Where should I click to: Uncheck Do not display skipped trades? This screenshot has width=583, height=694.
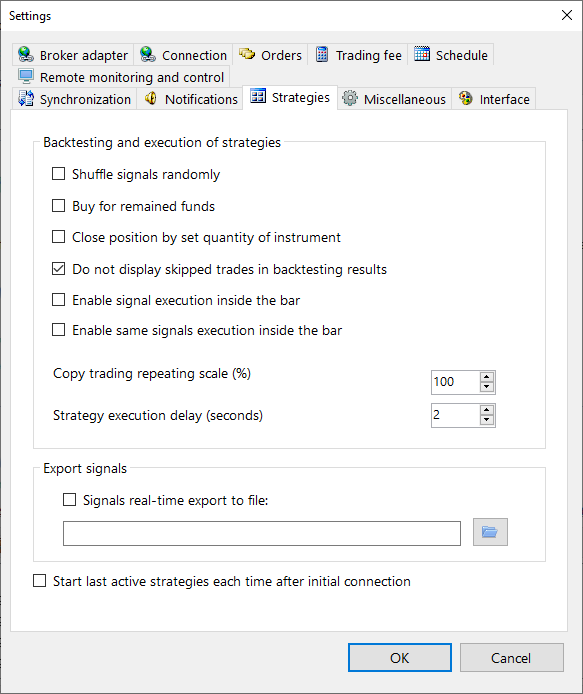(58, 269)
